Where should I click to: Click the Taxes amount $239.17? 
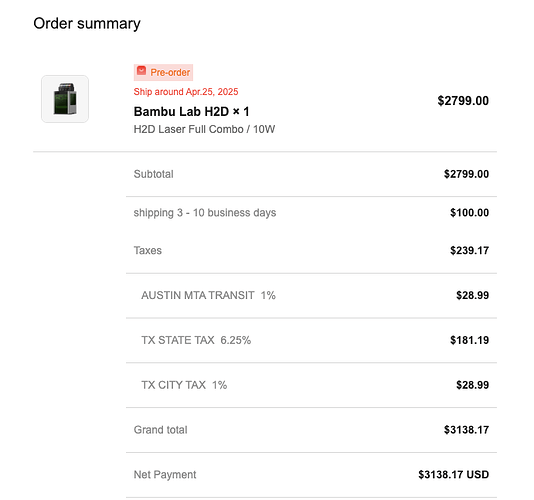(469, 250)
